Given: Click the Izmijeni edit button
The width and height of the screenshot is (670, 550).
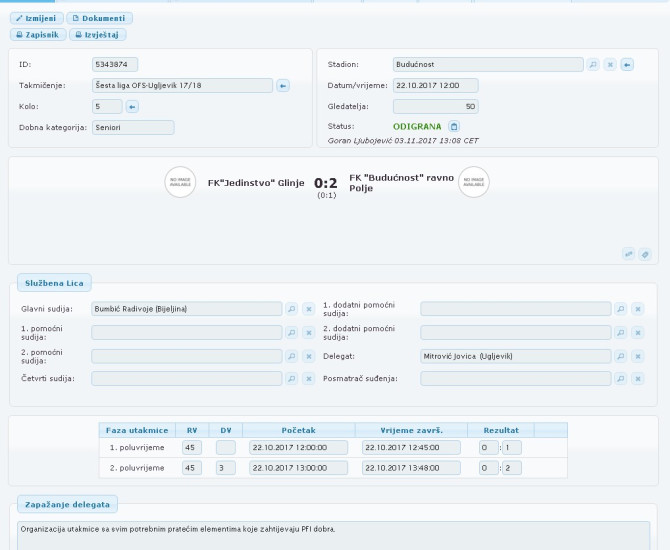Looking at the screenshot, I should pos(37,18).
